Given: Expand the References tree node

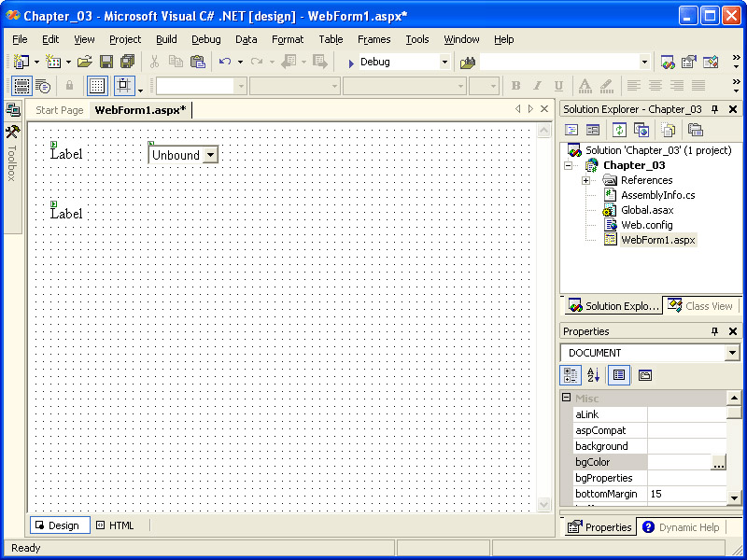Looking at the screenshot, I should [x=585, y=180].
